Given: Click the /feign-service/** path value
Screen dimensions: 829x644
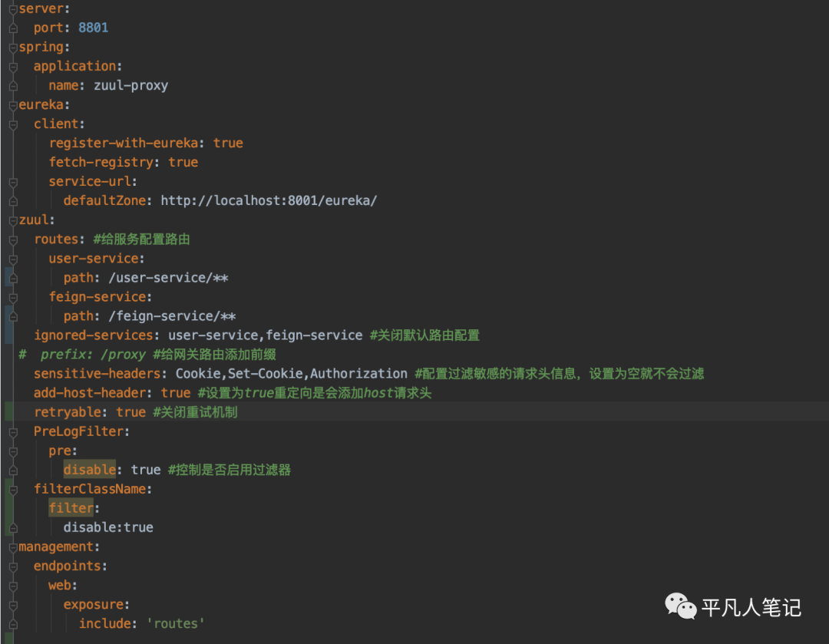Looking at the screenshot, I should click(172, 316).
